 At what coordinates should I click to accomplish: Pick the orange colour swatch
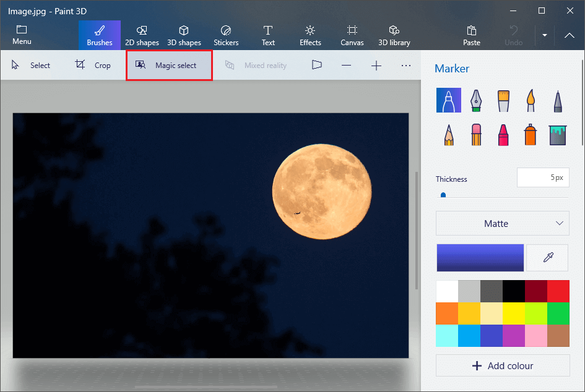pyautogui.click(x=447, y=313)
